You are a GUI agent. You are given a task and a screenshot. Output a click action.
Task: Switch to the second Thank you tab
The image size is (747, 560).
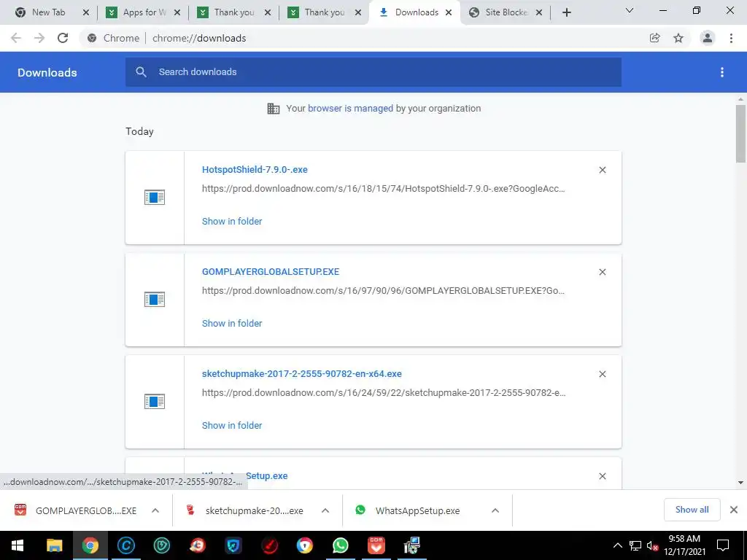pyautogui.click(x=325, y=12)
